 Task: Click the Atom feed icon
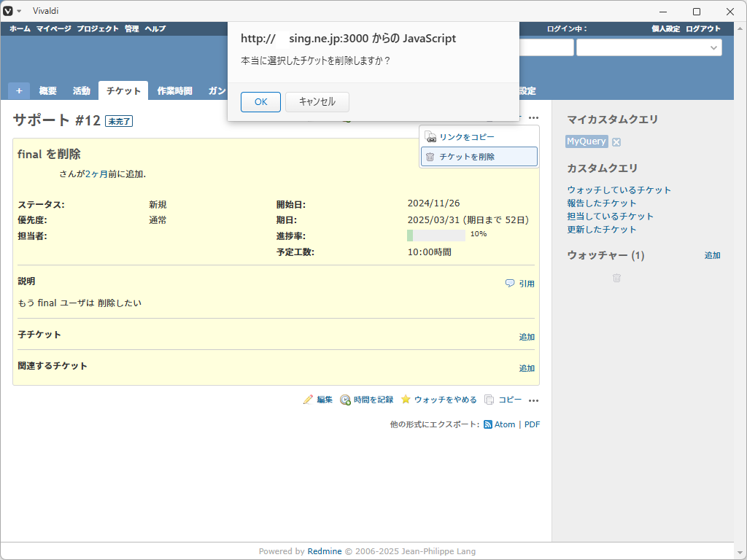point(488,424)
